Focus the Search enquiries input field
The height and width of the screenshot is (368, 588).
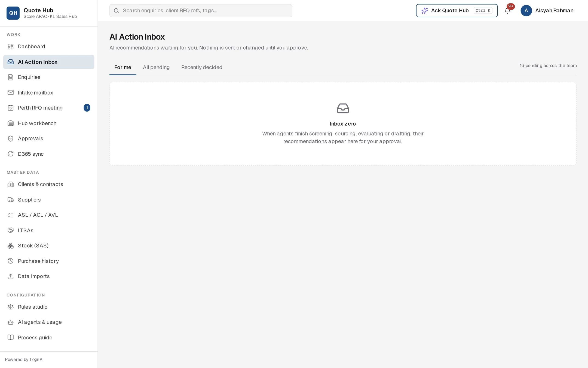coord(201,11)
